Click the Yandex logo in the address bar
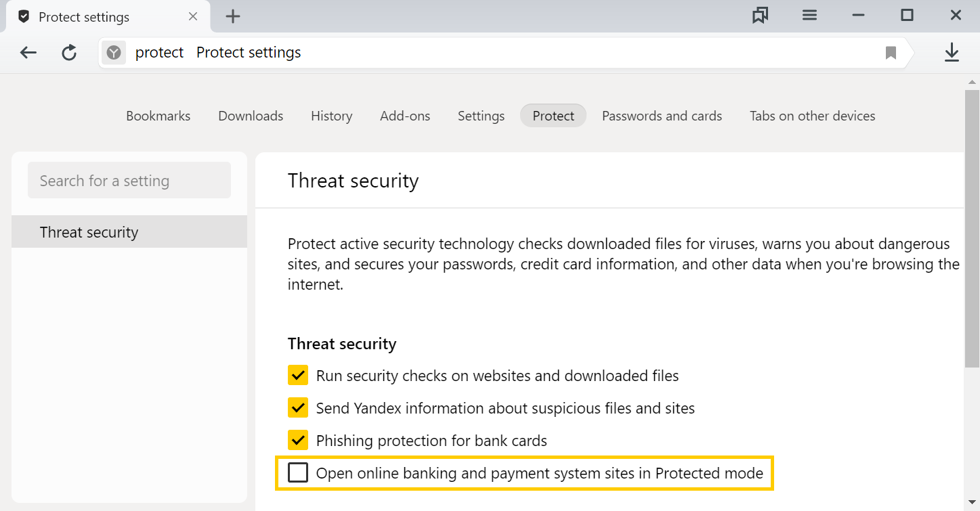 114,52
